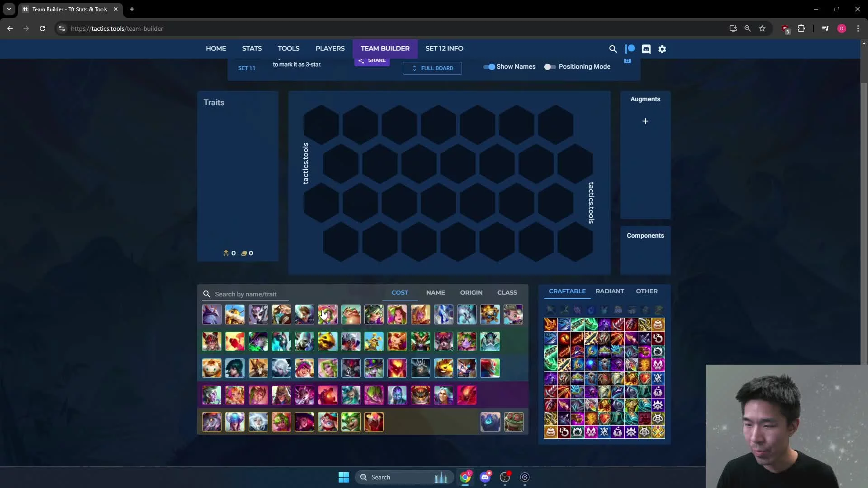This screenshot has width=868, height=488.
Task: Select the Deathblade item icon
Action: click(x=551, y=324)
